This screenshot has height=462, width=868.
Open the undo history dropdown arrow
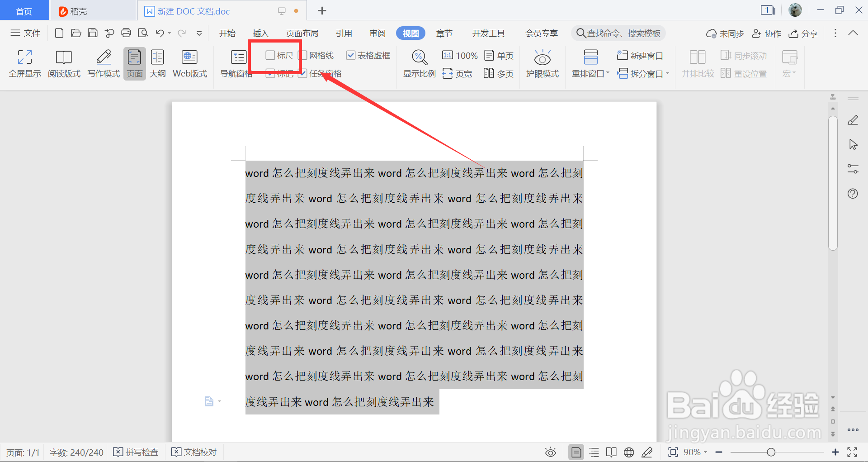coord(170,33)
